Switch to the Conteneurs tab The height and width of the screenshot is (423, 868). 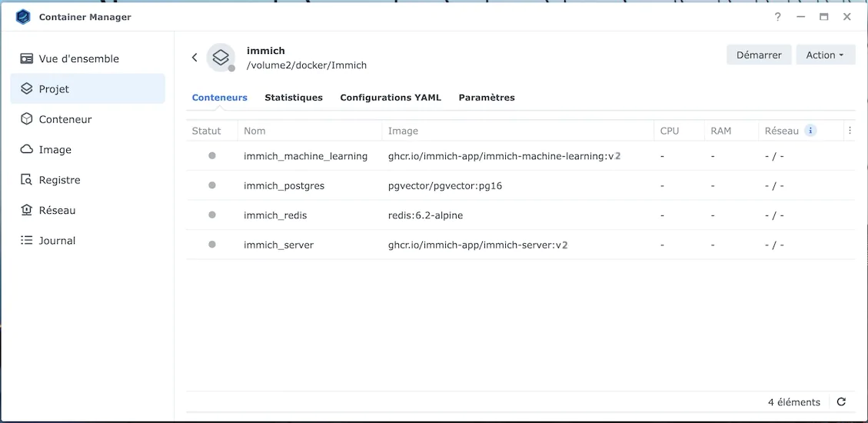(220, 98)
